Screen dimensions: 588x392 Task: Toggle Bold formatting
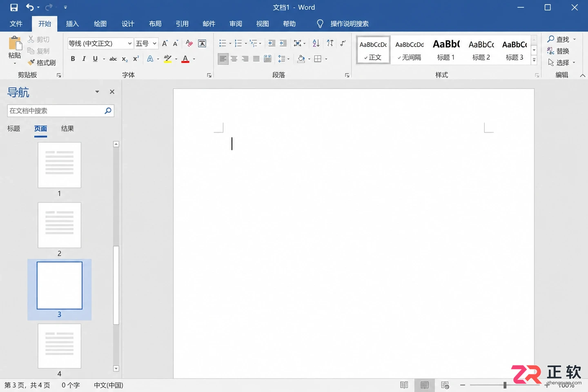coord(73,59)
